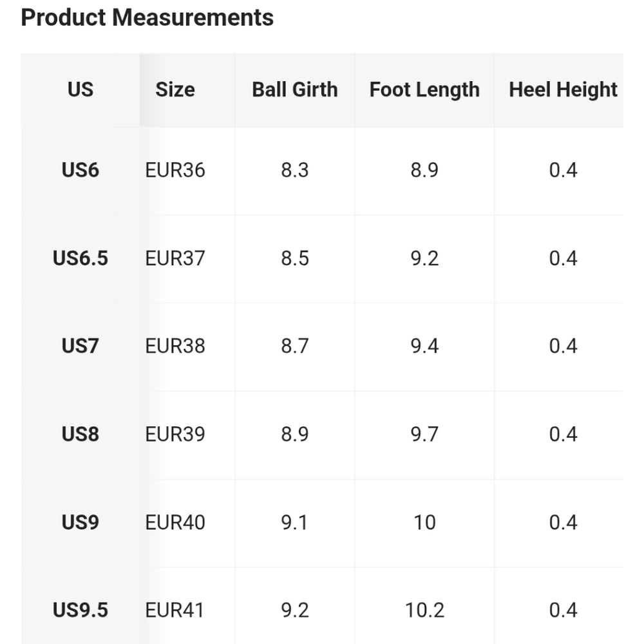Select the US6 row label

coord(80,170)
